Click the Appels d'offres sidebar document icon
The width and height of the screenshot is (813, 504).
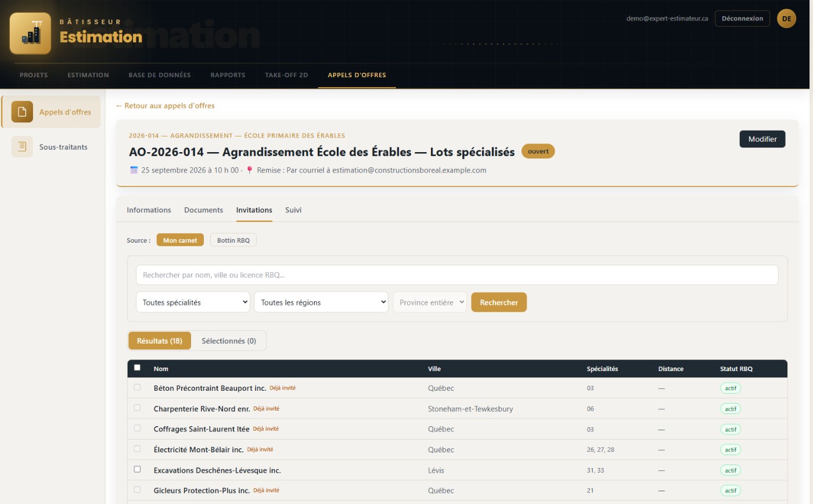(x=22, y=112)
